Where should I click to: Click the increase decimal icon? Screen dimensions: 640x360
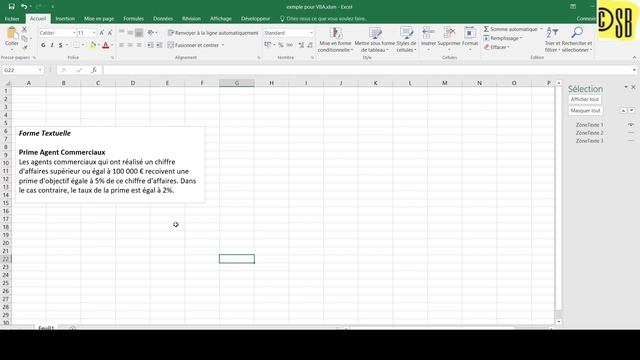pos(301,45)
